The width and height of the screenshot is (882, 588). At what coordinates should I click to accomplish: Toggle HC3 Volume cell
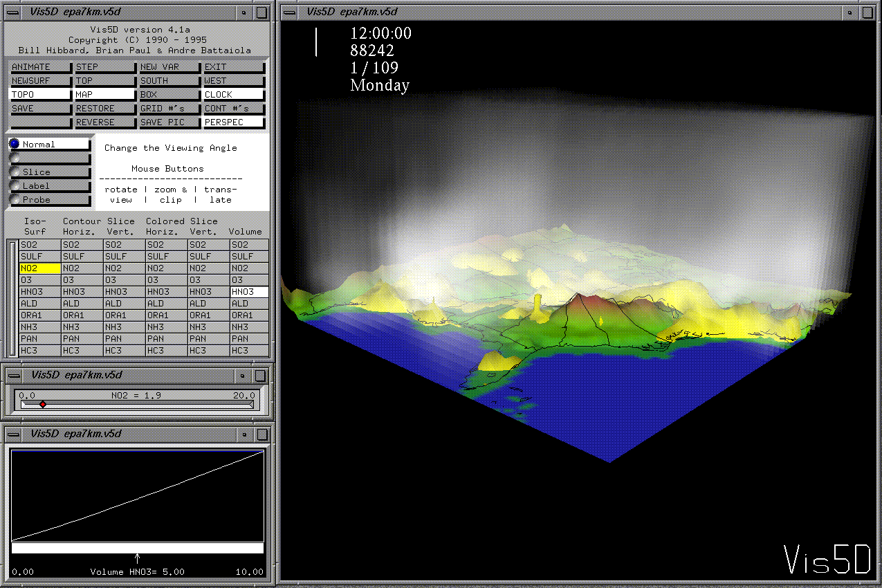(x=249, y=351)
